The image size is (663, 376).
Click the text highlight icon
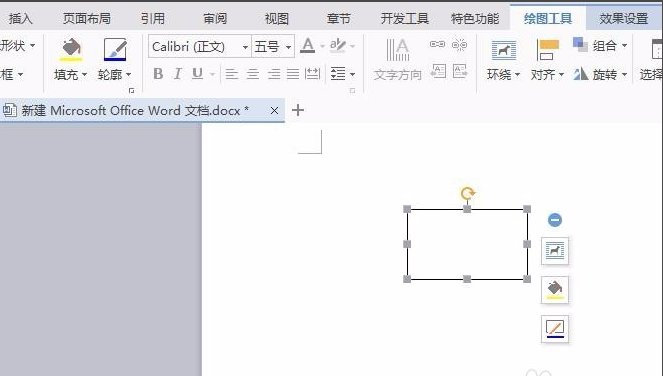pos(337,46)
